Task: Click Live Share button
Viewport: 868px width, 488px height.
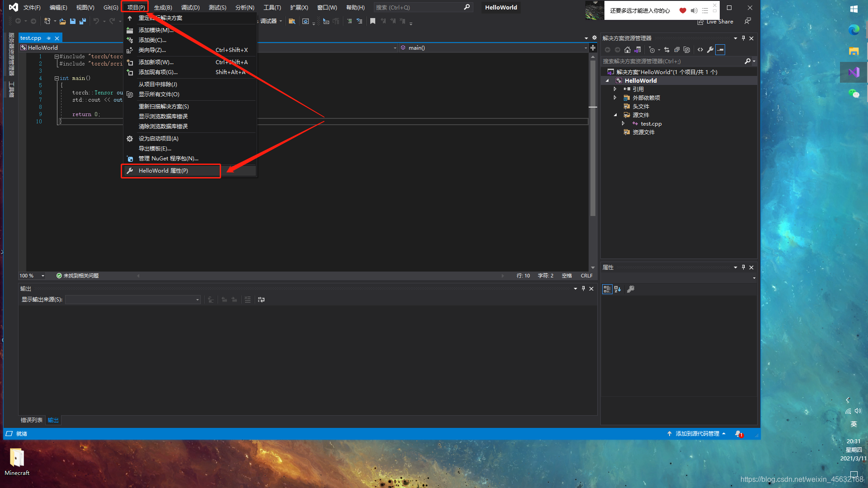Action: [715, 22]
